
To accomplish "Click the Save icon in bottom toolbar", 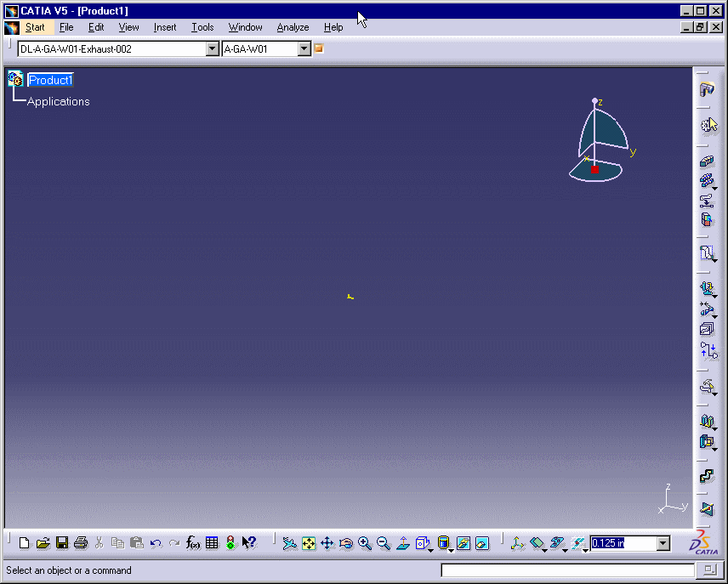I will (x=62, y=543).
